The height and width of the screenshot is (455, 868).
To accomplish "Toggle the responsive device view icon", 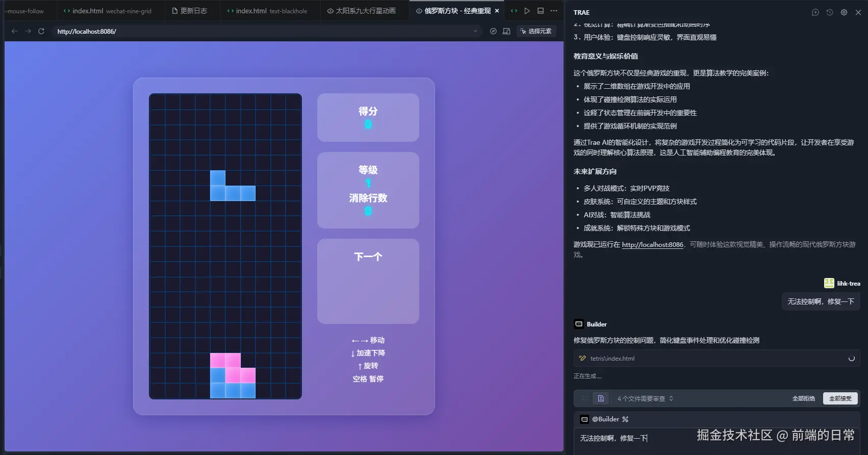I will pyautogui.click(x=506, y=31).
